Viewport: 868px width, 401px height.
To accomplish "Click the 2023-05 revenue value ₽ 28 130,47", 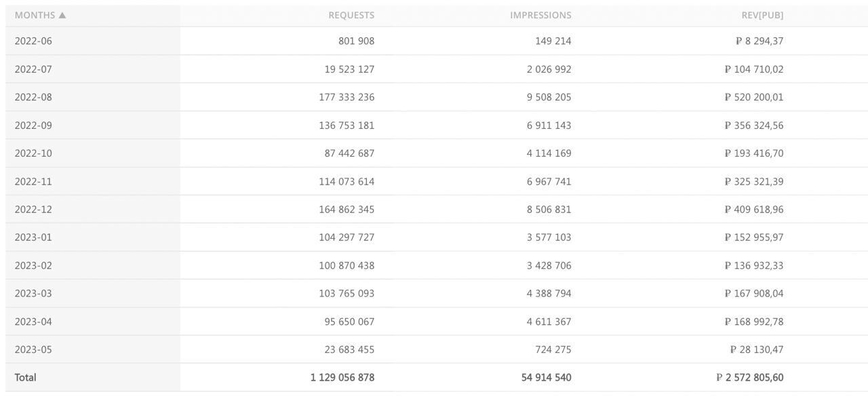I will [756, 349].
